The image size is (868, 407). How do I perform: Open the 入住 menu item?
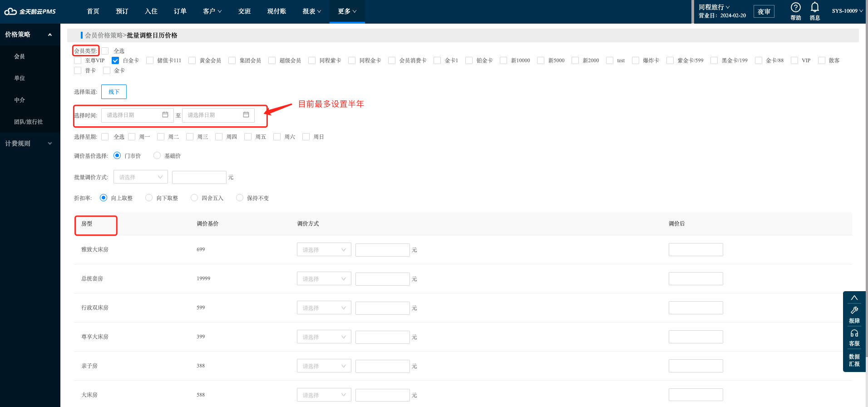(x=151, y=11)
